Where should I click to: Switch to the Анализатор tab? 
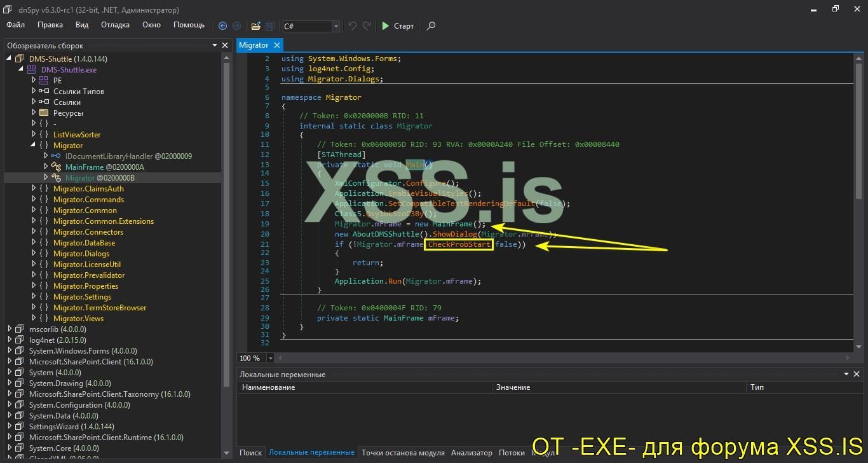(471, 453)
